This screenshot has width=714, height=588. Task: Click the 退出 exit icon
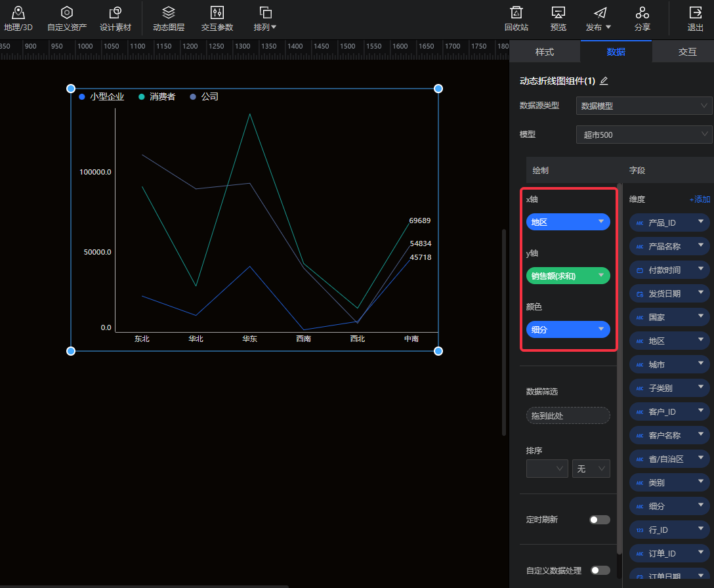pyautogui.click(x=695, y=13)
